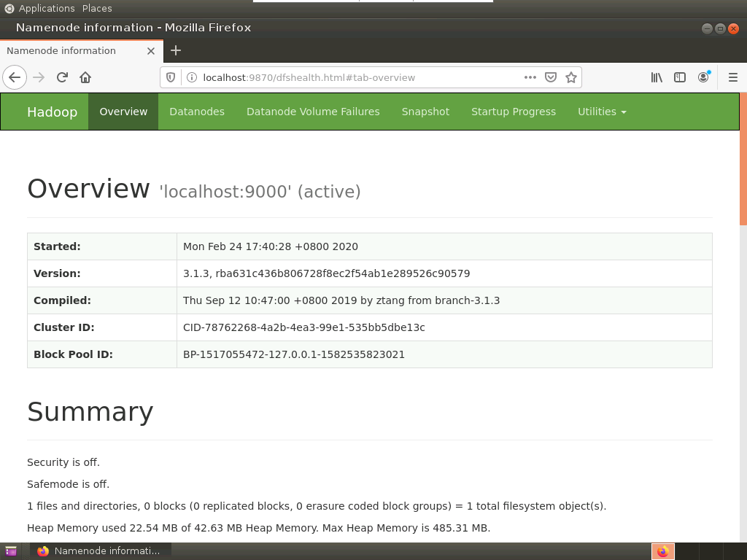Reload the Namenode page

tap(62, 77)
